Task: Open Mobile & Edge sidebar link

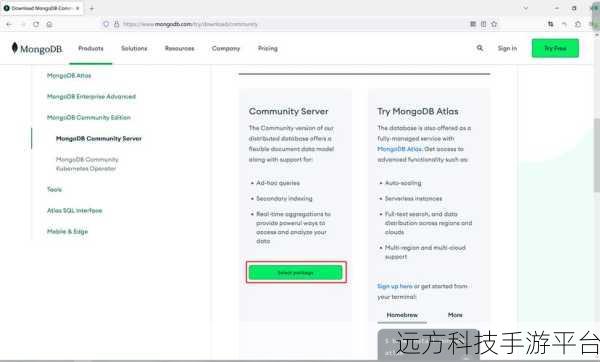Action: [67, 232]
